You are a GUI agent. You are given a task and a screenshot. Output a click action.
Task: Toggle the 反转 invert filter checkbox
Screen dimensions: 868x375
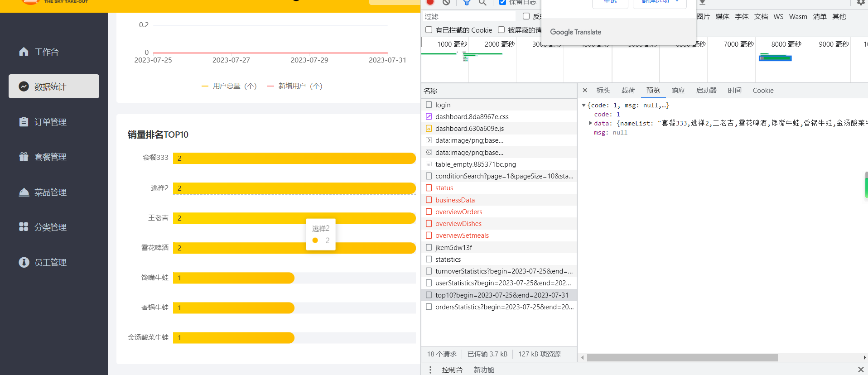[x=526, y=16]
